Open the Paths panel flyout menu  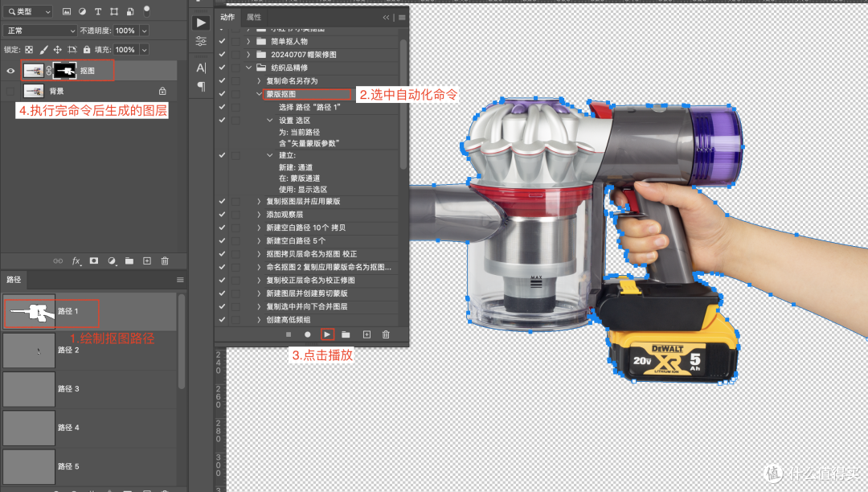pyautogui.click(x=180, y=280)
